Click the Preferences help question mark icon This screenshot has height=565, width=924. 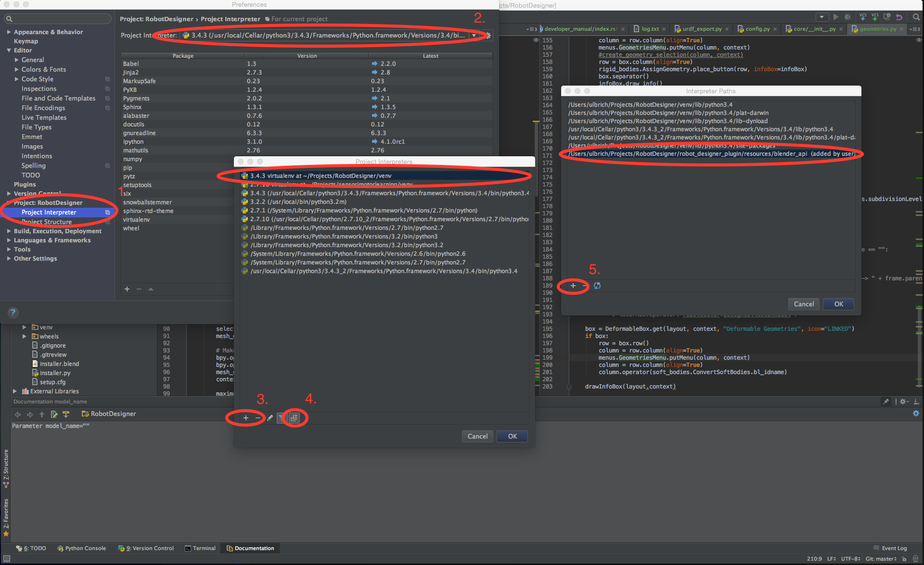tap(13, 313)
